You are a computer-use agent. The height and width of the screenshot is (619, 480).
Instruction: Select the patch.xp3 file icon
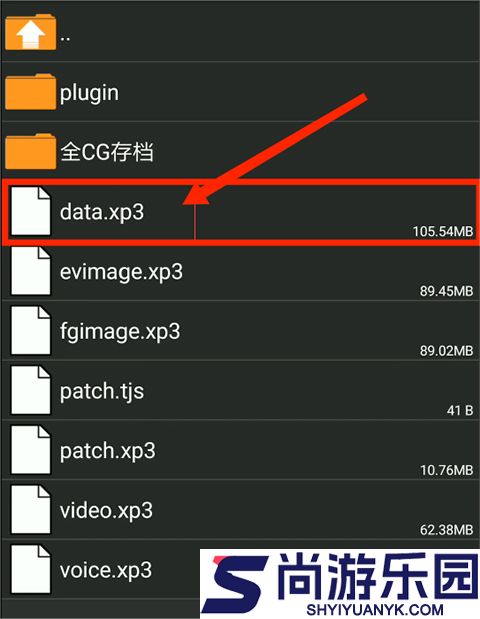point(30,450)
